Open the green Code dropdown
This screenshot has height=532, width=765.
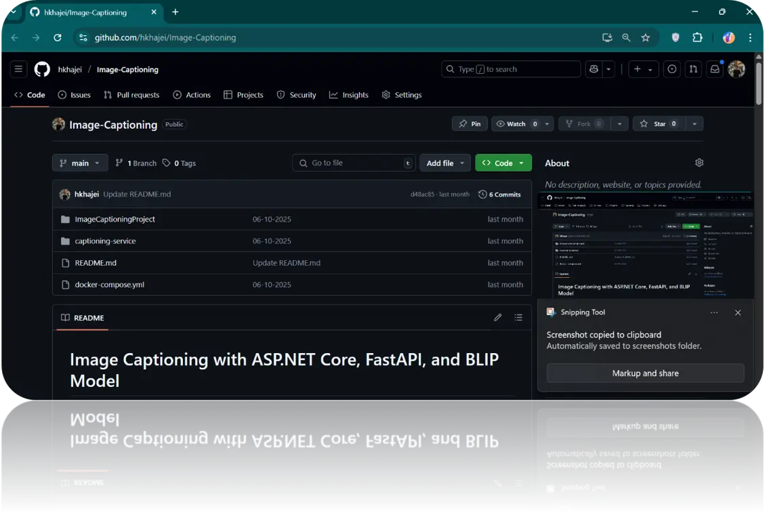[x=503, y=163]
